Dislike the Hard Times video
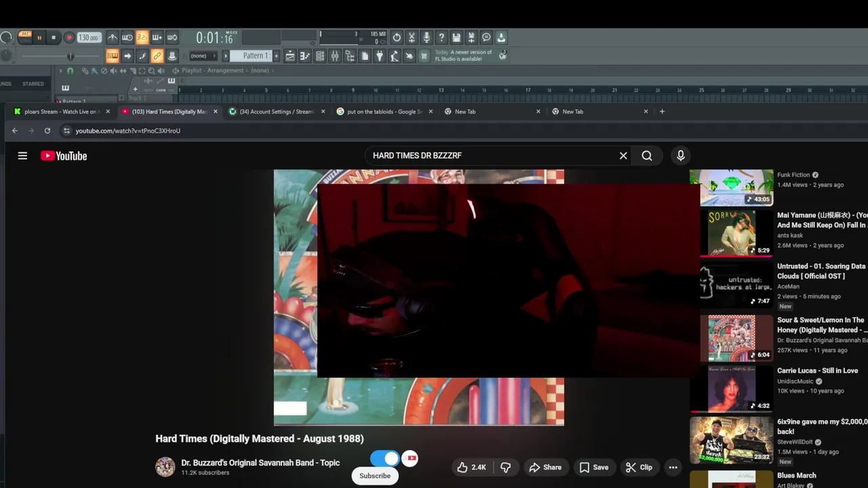 coord(505,467)
